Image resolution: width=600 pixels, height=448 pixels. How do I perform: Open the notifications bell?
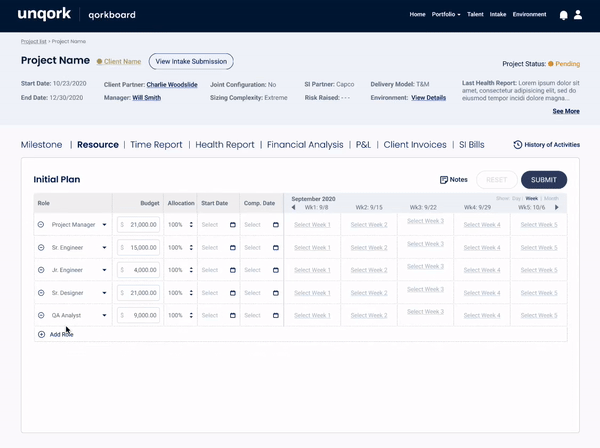coord(563,15)
